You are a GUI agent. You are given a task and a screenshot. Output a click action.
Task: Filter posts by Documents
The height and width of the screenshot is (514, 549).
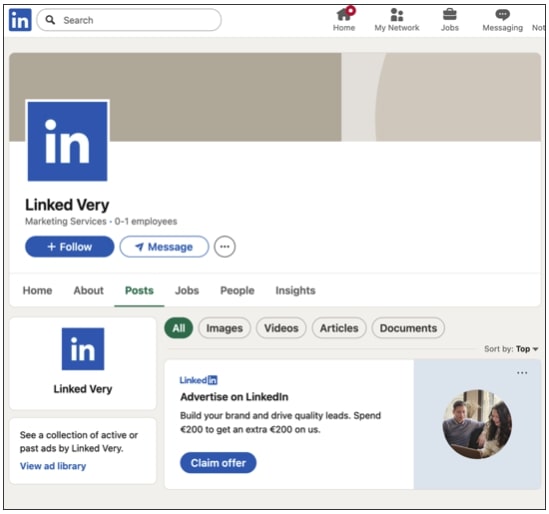(408, 328)
